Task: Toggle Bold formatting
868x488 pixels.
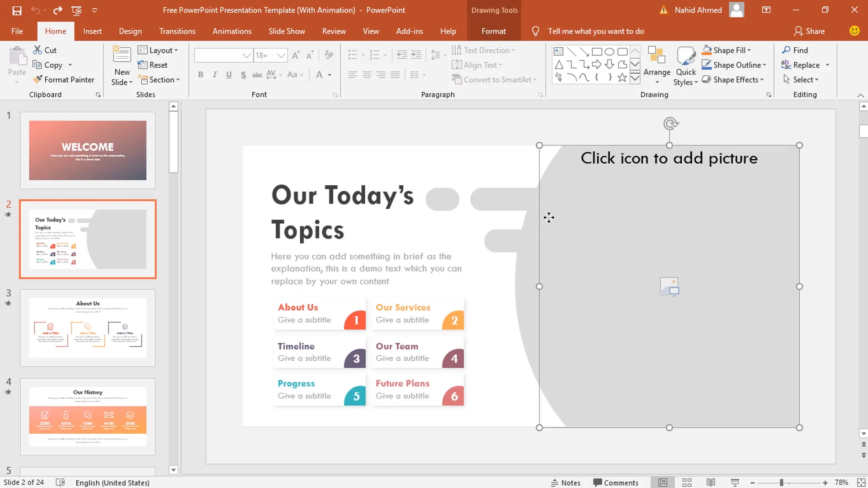Action: click(x=201, y=75)
